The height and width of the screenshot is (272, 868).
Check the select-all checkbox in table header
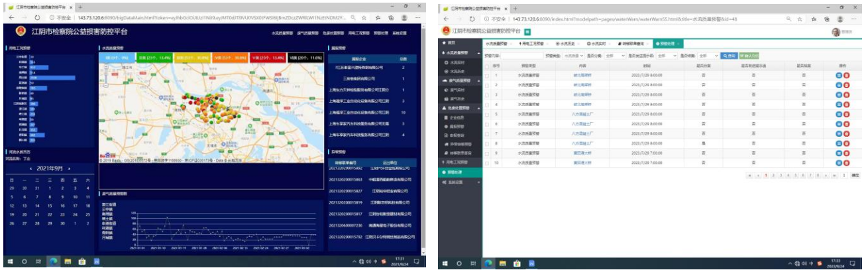click(x=488, y=66)
